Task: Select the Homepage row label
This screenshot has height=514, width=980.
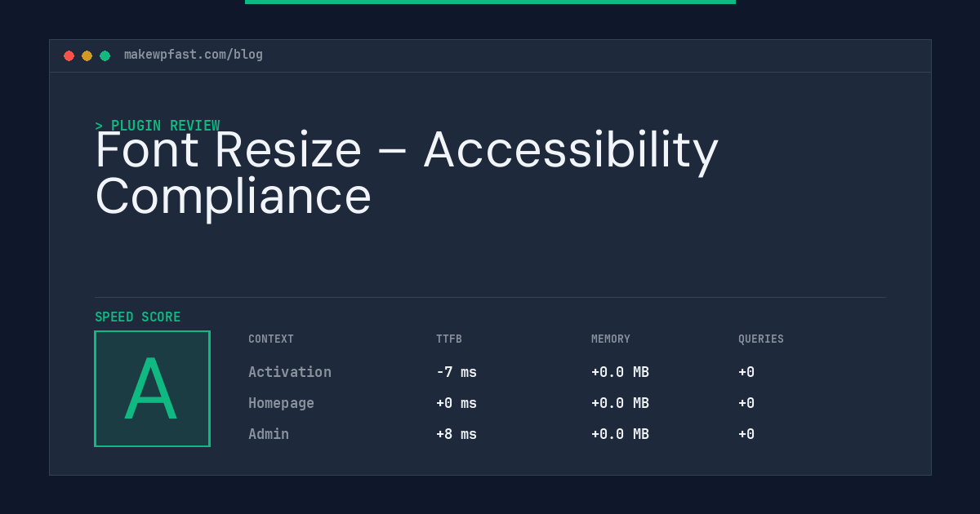Action: pos(281,403)
